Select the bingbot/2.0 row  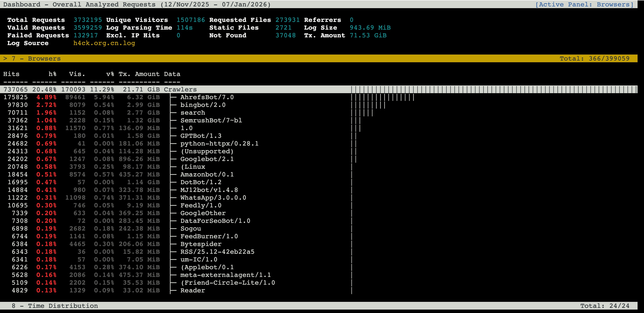tap(203, 105)
